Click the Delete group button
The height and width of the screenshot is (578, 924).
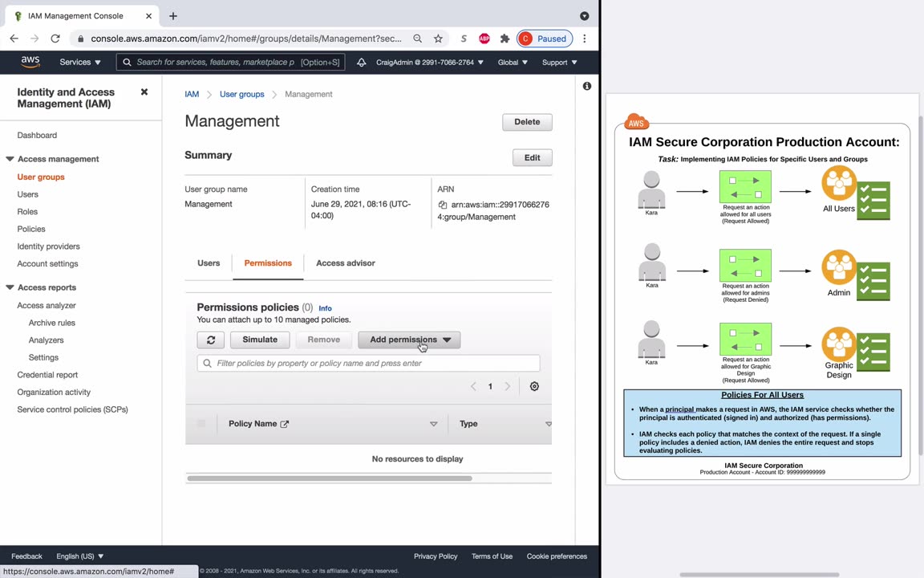tap(527, 122)
